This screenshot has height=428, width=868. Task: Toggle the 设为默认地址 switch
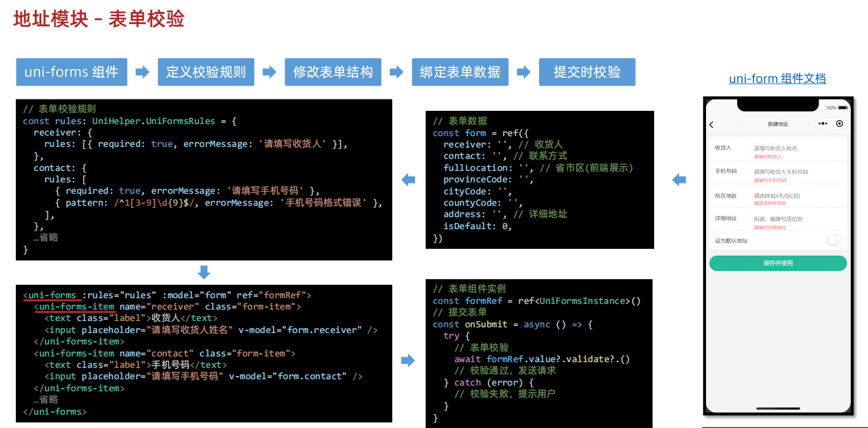click(x=835, y=241)
